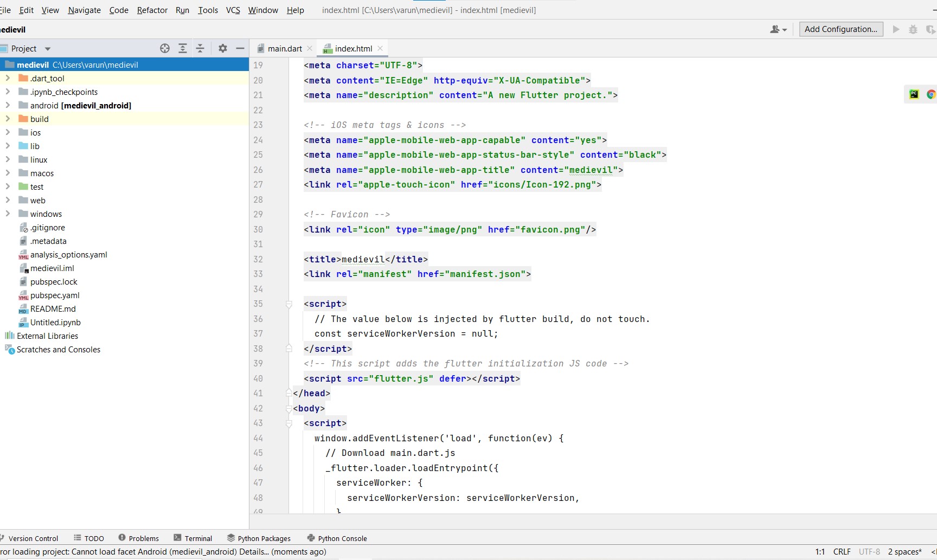
Task: Select the .gitignore file
Action: pyautogui.click(x=48, y=228)
